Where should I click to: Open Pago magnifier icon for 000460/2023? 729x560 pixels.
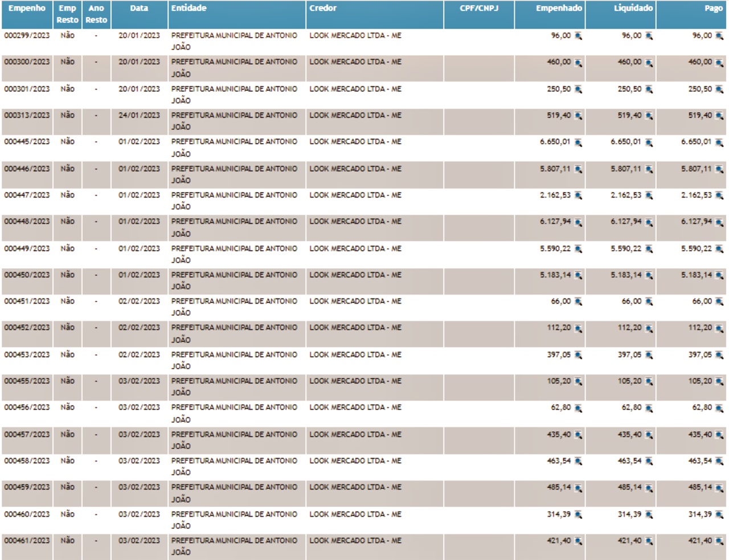(719, 514)
